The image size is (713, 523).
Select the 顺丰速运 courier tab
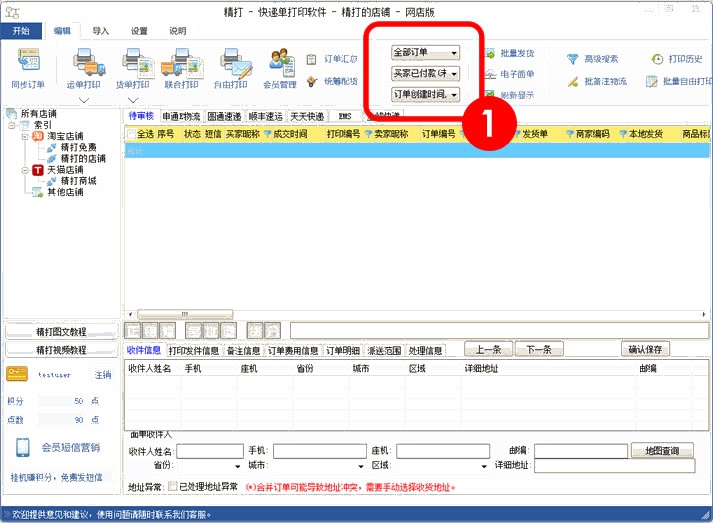(265, 116)
